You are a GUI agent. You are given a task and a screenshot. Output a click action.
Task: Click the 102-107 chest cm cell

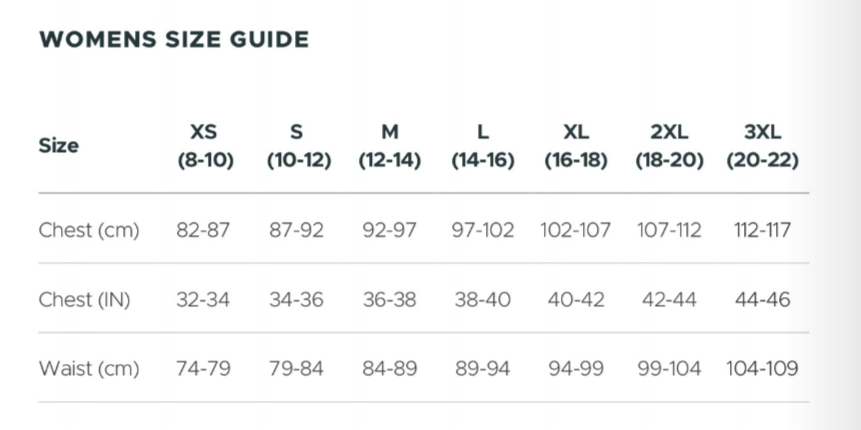tap(575, 230)
